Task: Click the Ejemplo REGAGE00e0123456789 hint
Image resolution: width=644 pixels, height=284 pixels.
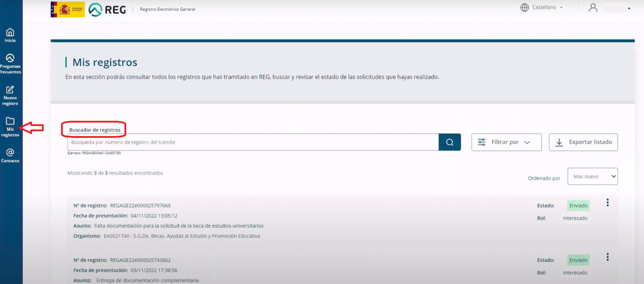Action: coord(94,153)
